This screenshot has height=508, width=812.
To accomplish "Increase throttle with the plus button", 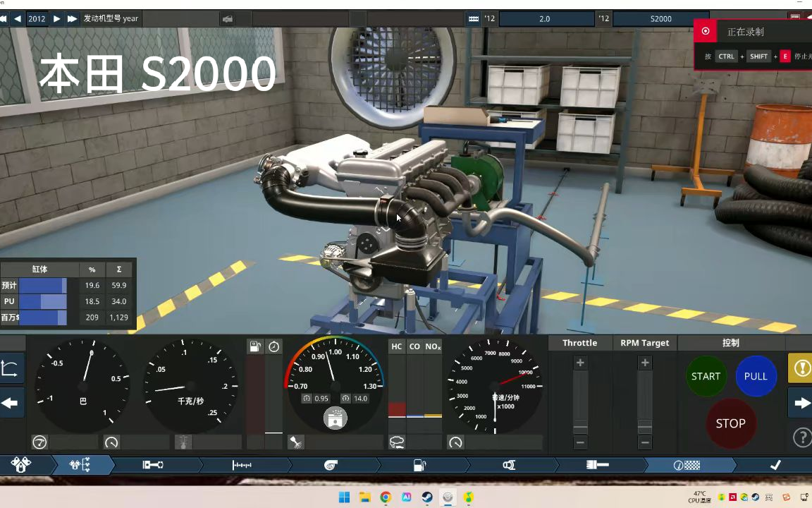I will point(580,363).
